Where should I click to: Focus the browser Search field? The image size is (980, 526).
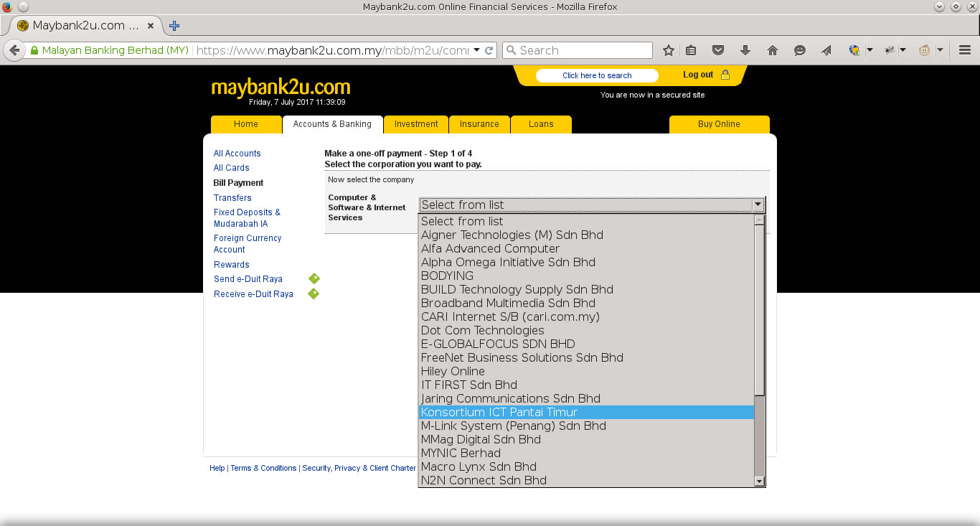point(578,50)
